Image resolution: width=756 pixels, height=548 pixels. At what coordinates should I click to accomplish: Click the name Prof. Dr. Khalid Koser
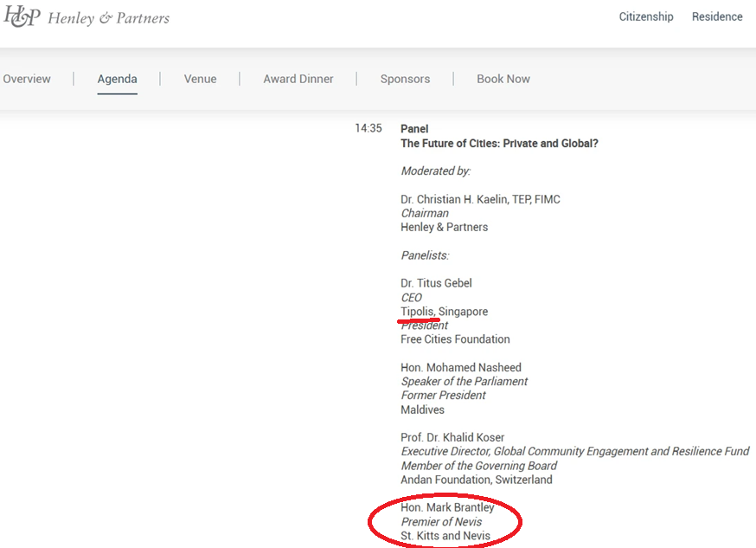click(x=452, y=437)
